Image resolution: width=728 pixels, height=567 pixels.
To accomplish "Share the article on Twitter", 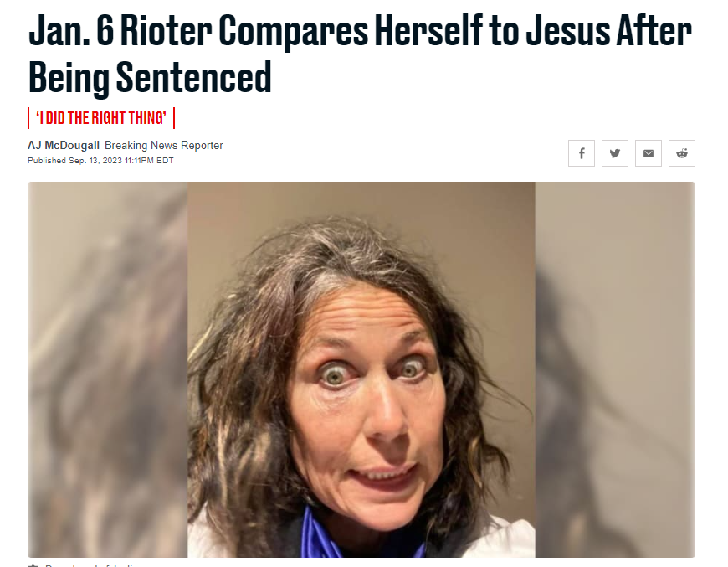I will point(615,153).
